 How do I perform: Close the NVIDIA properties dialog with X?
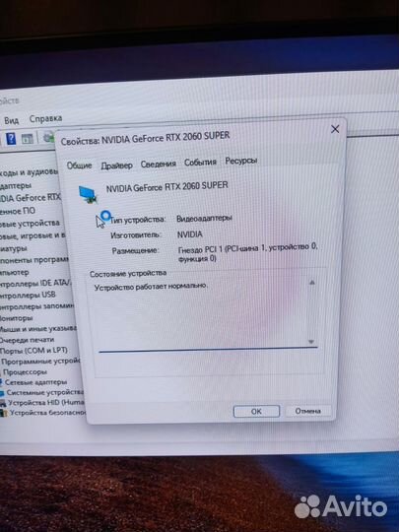[335, 129]
